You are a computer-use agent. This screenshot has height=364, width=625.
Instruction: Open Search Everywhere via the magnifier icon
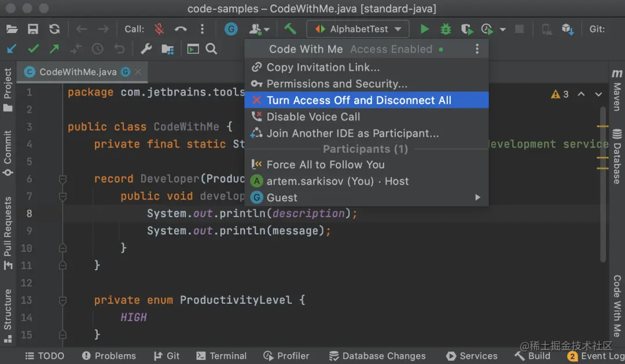211,49
